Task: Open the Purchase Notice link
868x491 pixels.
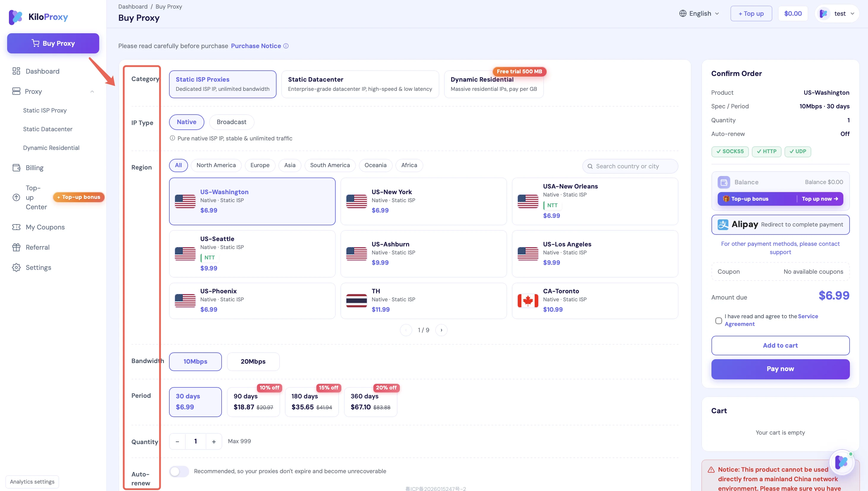Action: (x=256, y=46)
